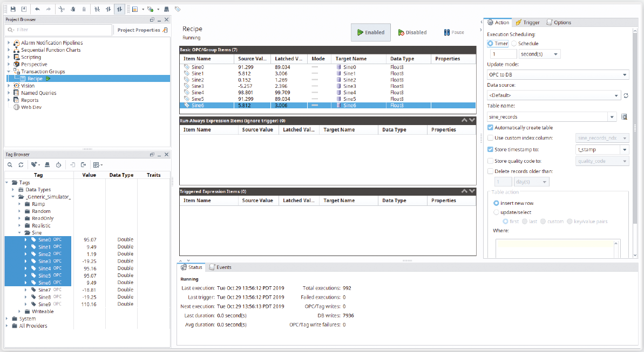Screen dimensions: 644x352
Task: Select the Schedule radio button
Action: 514,44
